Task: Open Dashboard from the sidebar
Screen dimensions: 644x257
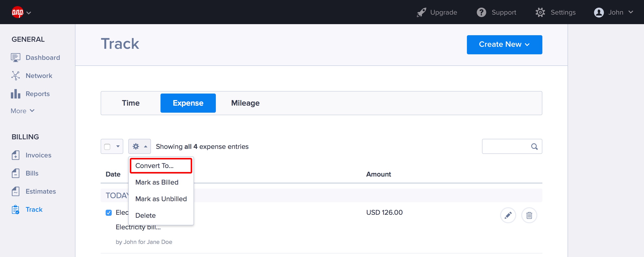Action: 43,58
